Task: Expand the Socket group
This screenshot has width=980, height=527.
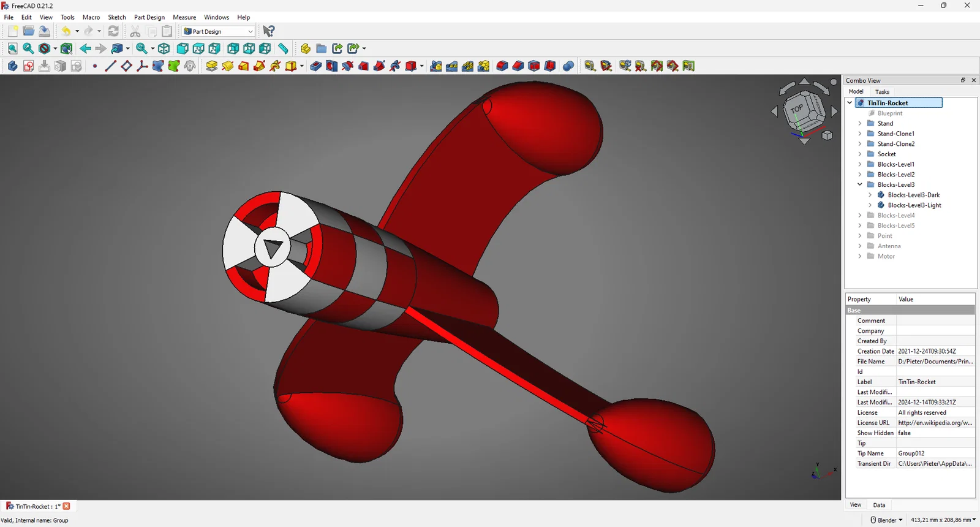Action: click(860, 154)
